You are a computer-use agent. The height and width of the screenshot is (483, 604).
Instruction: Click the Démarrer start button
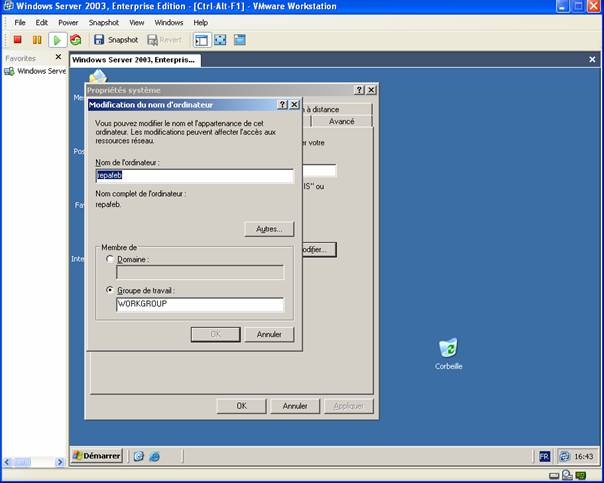pyautogui.click(x=97, y=456)
